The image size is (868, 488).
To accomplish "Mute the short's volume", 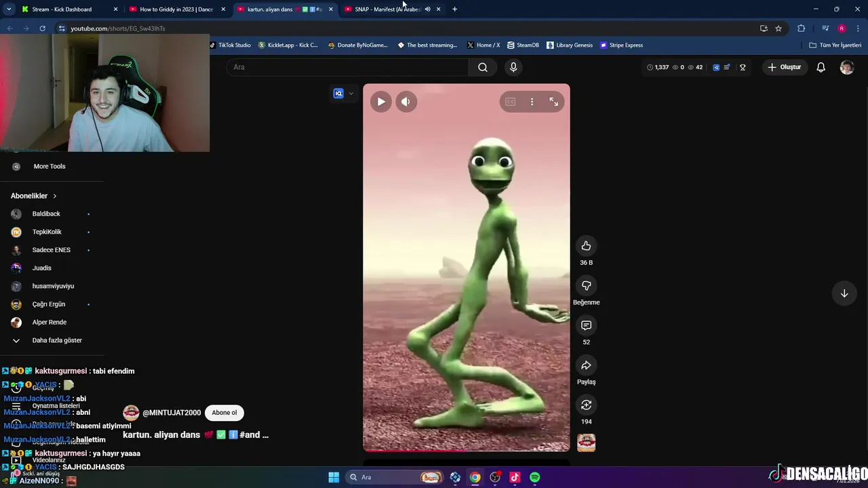I will (x=406, y=102).
